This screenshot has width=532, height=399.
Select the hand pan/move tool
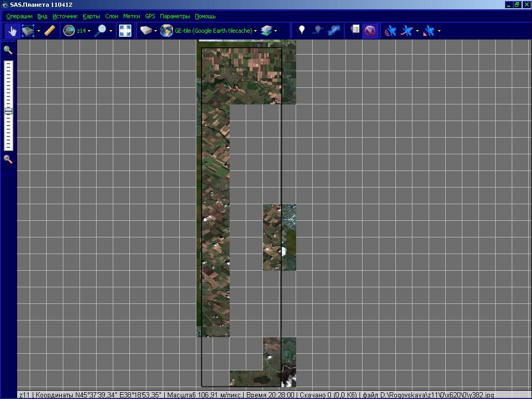pos(11,31)
